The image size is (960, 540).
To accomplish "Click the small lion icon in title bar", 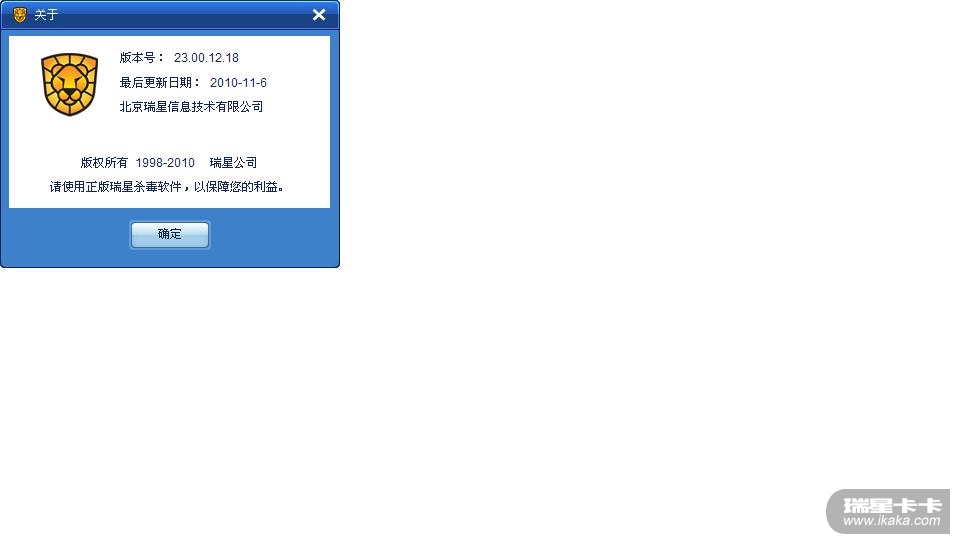I will (x=20, y=15).
